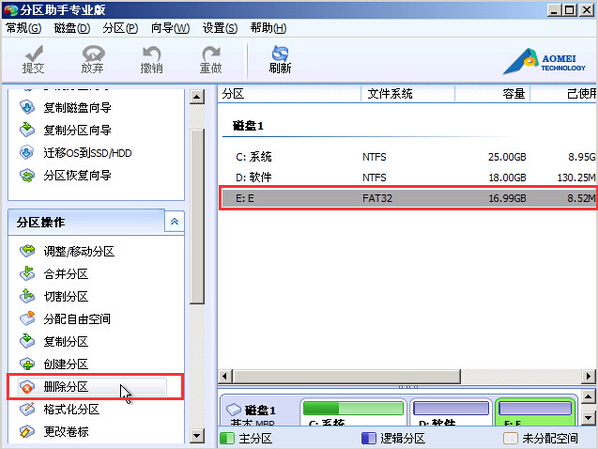Image resolution: width=598 pixels, height=449 pixels.
Task: Click sidebar scrollbar up arrow
Action: click(197, 97)
